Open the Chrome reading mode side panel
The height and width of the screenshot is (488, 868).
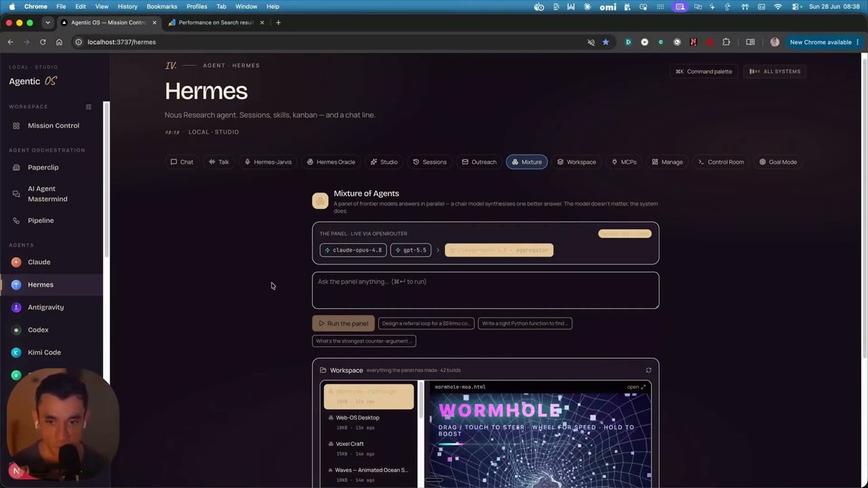tap(750, 42)
